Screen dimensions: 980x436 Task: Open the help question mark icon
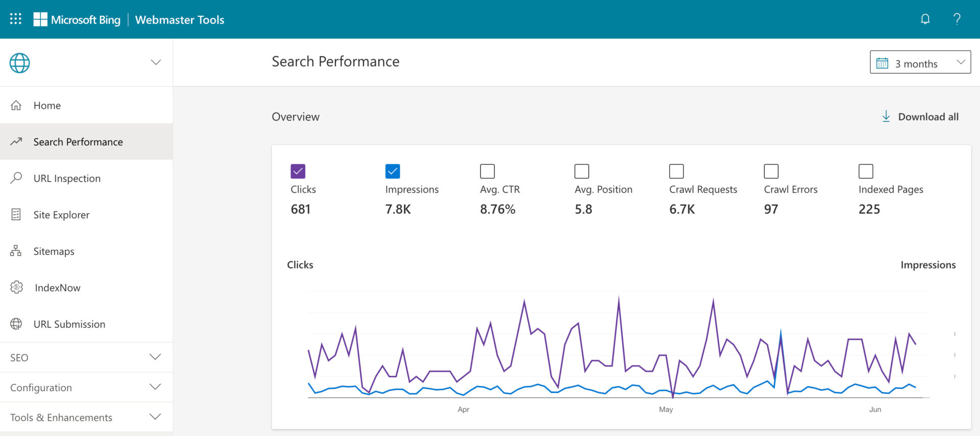coord(957,19)
